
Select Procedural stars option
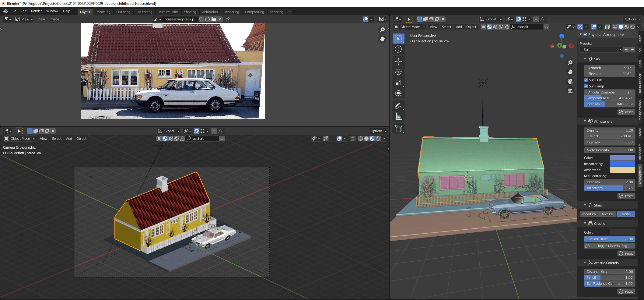(588, 214)
